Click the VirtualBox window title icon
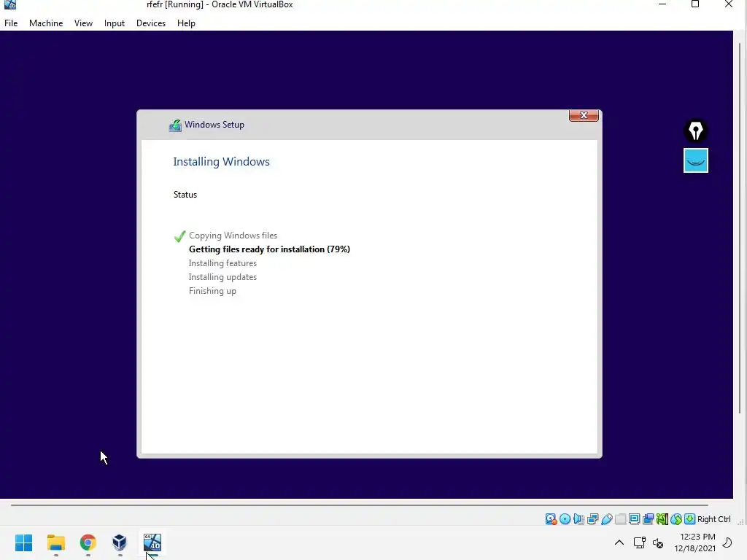 click(10, 5)
